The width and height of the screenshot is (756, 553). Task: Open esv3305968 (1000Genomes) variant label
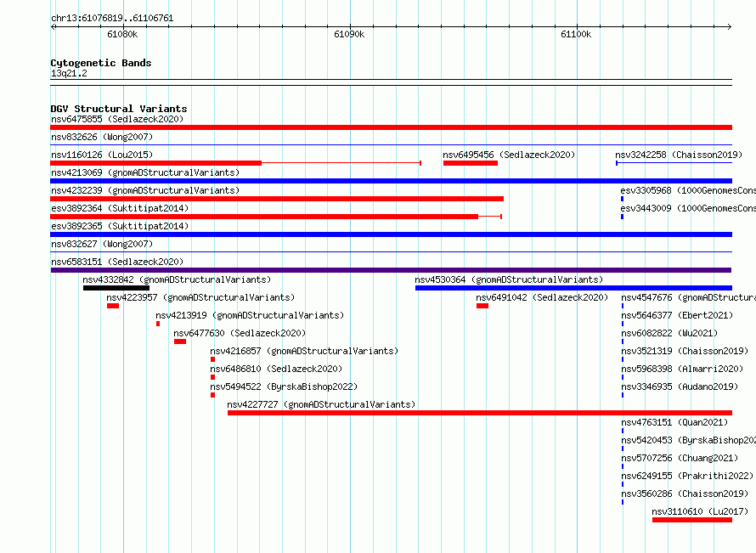click(688, 190)
